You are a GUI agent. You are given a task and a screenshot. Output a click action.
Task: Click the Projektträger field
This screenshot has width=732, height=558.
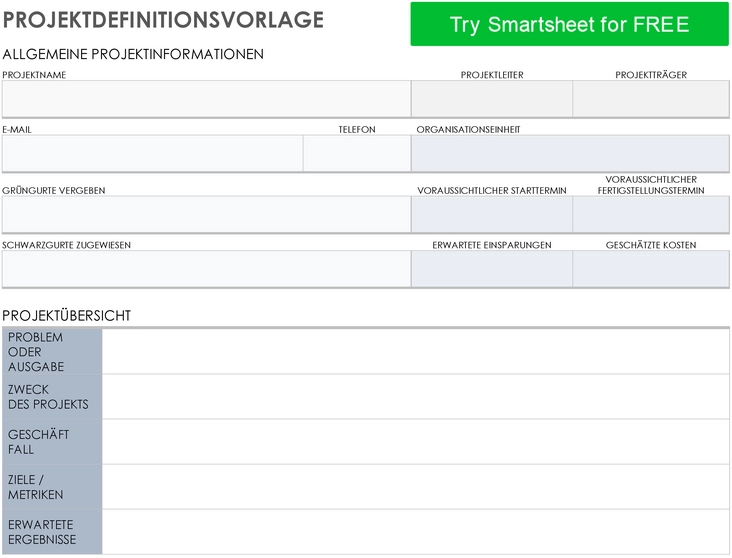coord(651,99)
